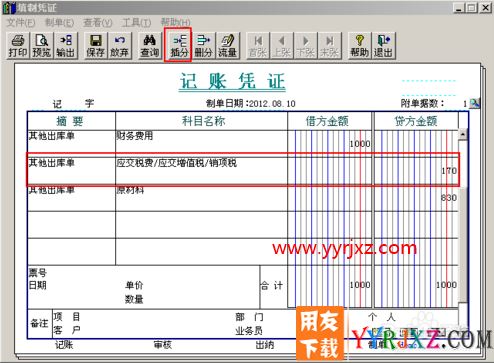Select 应交税费/应交增值税/销项税 account row
This screenshot has width=494, height=363.
pyautogui.click(x=243, y=170)
